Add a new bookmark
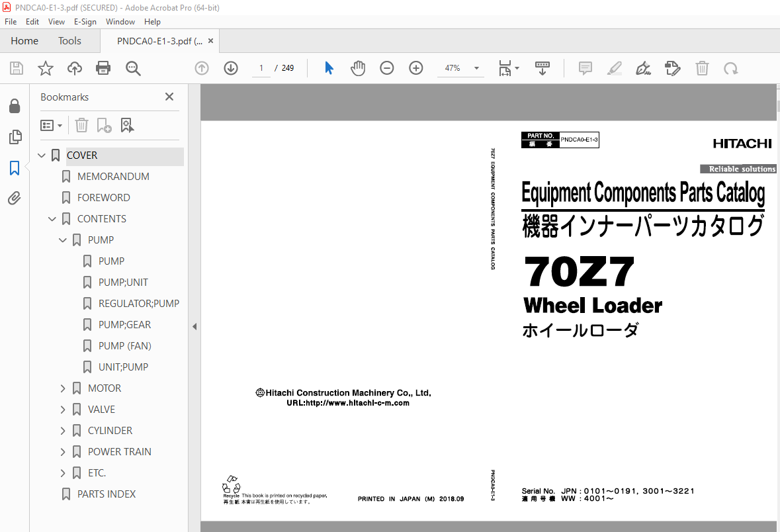 [x=104, y=126]
